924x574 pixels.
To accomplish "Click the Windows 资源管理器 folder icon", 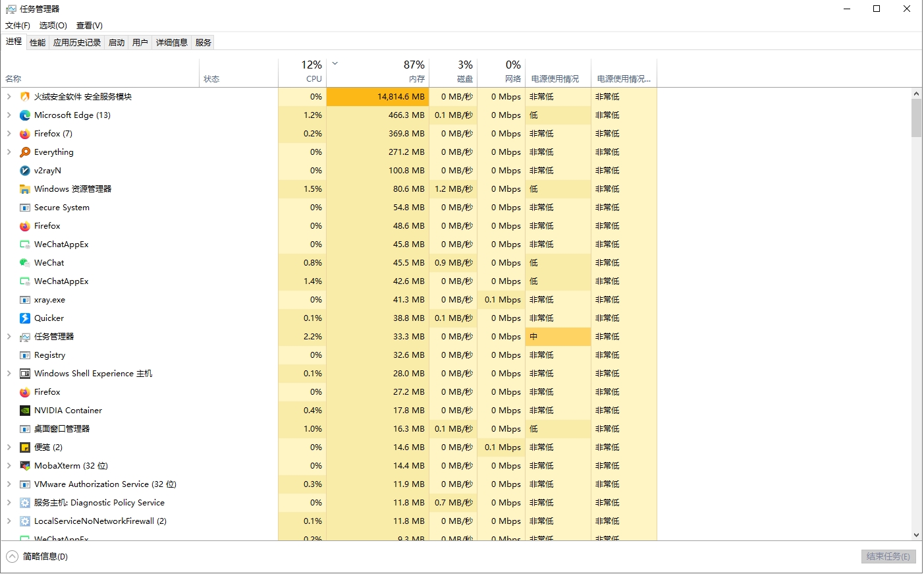I will (25, 189).
